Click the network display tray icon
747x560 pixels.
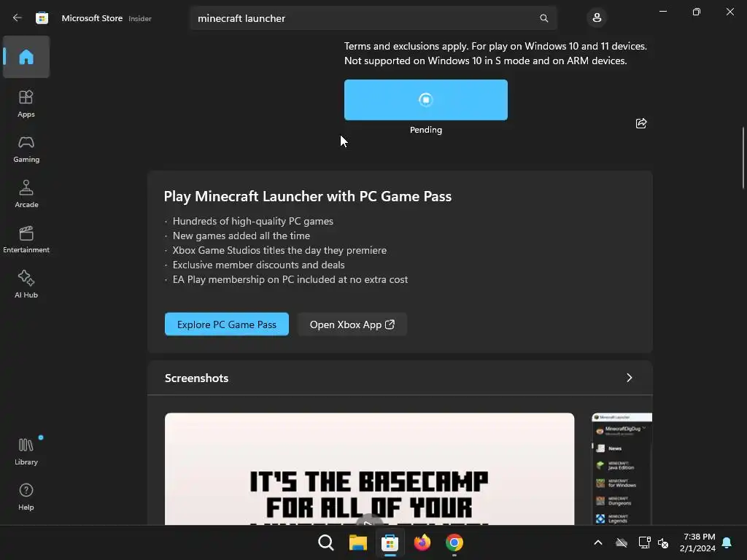(x=644, y=542)
